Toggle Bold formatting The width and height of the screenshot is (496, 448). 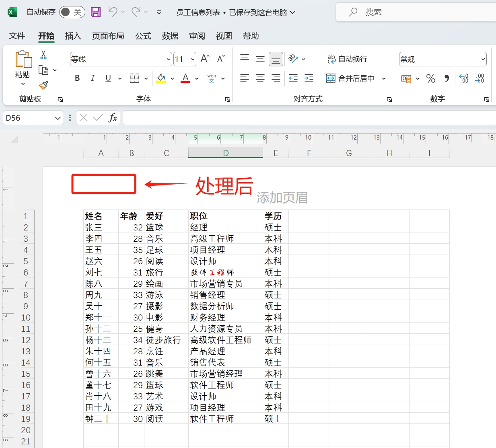[77, 78]
